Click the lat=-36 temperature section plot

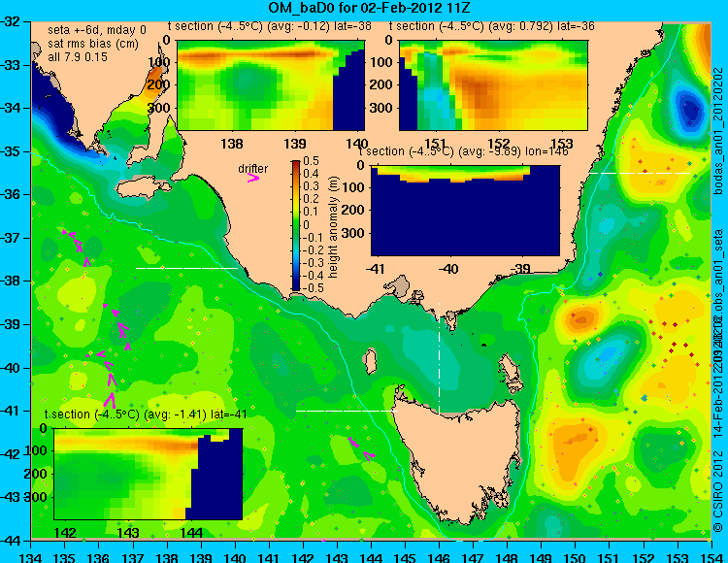[x=493, y=85]
